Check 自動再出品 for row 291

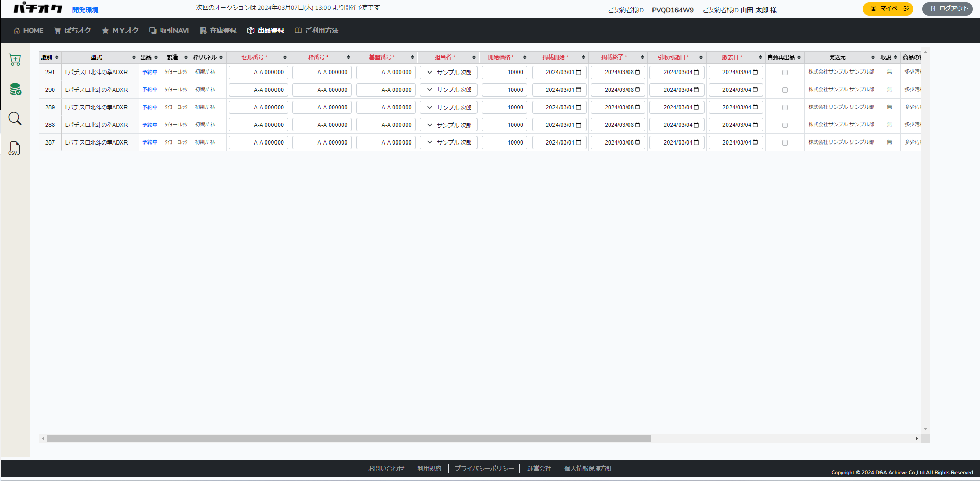tap(785, 73)
